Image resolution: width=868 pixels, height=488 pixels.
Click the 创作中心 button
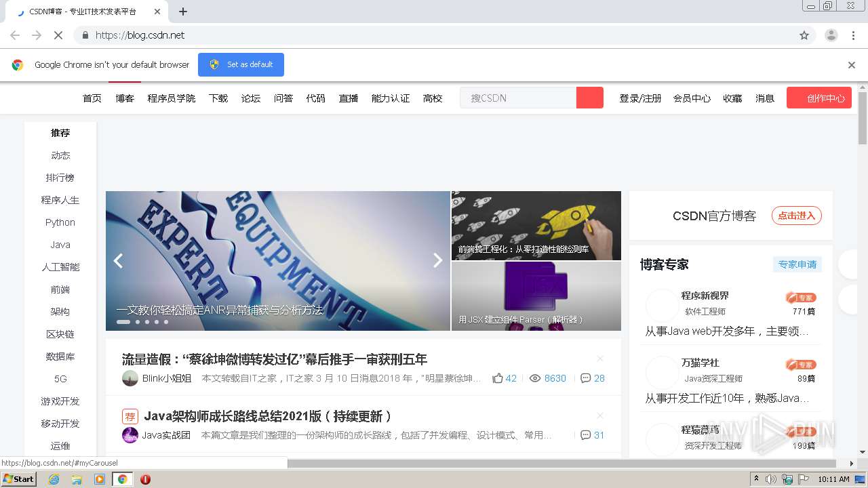[819, 98]
